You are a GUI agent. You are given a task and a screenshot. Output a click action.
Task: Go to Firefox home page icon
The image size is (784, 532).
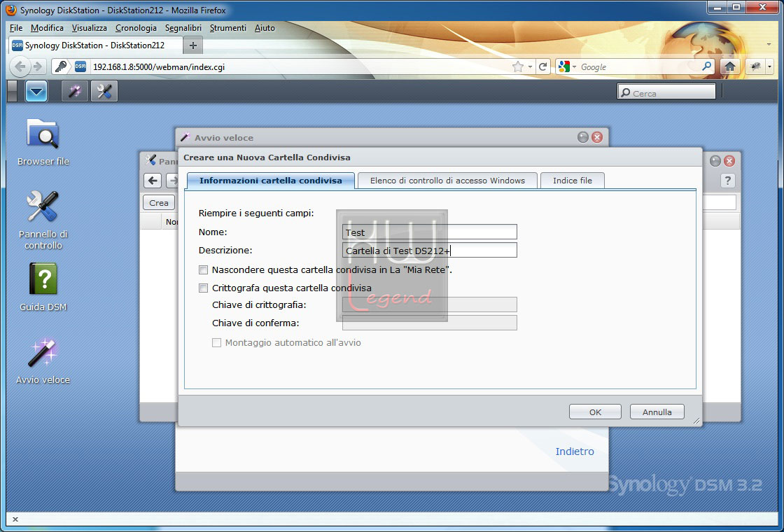(730, 66)
